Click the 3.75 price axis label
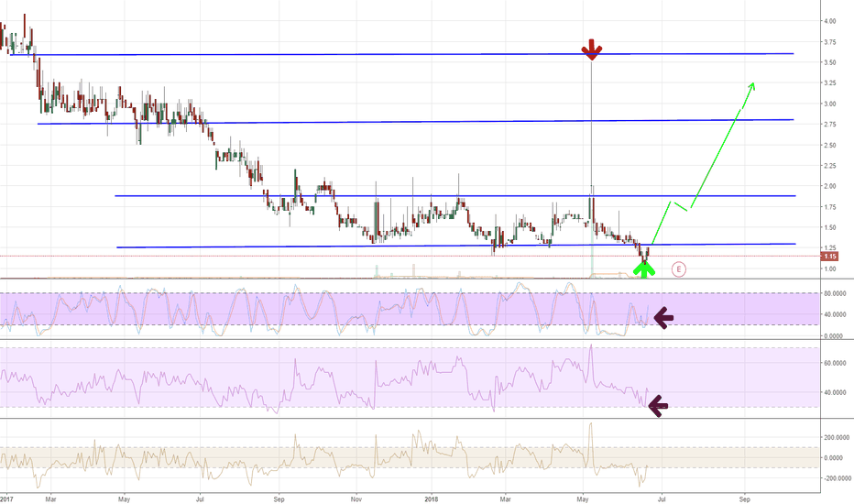 pos(830,42)
